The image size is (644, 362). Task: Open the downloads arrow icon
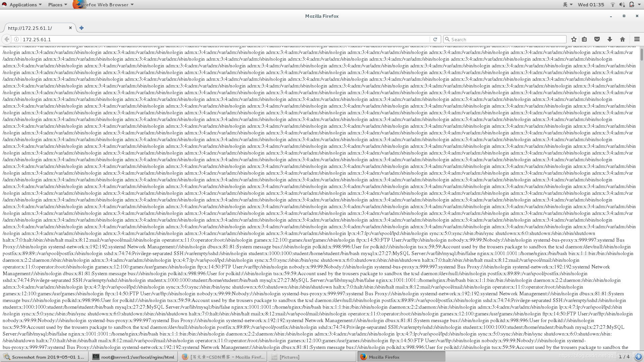610,39
